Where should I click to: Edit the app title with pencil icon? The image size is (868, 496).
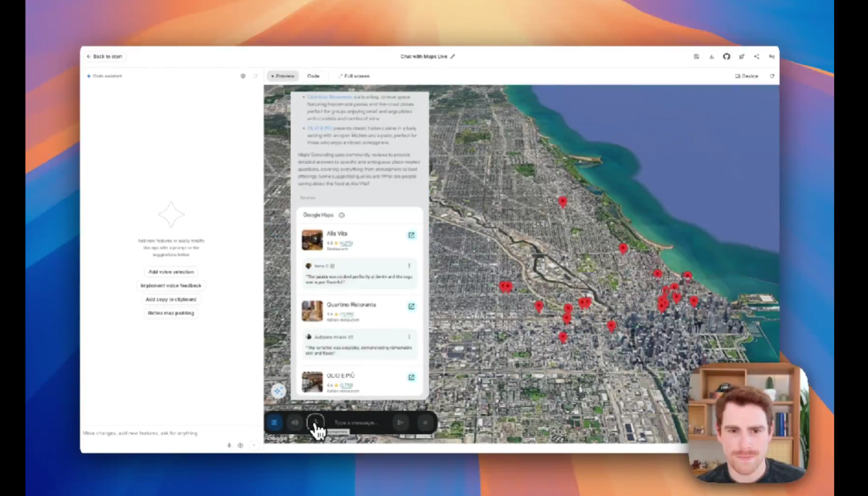click(452, 56)
